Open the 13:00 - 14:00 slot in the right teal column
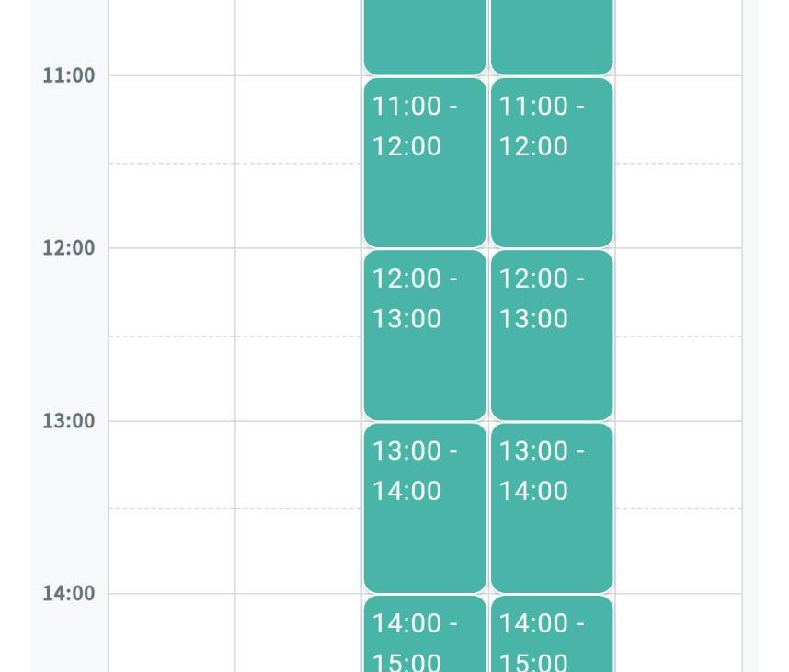The height and width of the screenshot is (672, 789). (552, 507)
